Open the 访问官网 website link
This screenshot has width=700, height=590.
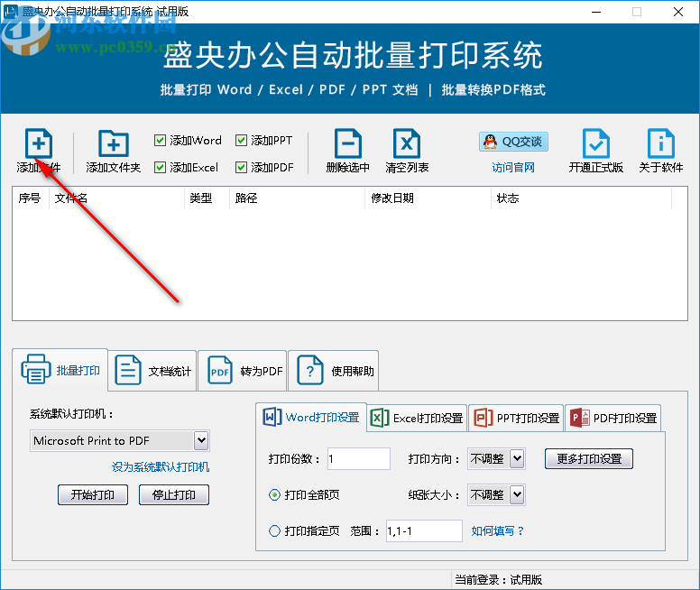click(x=513, y=168)
